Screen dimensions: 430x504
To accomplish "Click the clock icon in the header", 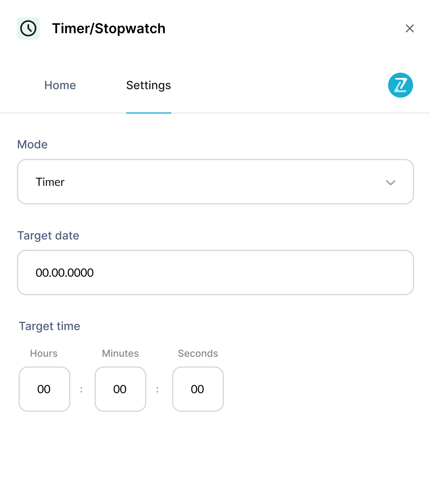I will point(28,29).
